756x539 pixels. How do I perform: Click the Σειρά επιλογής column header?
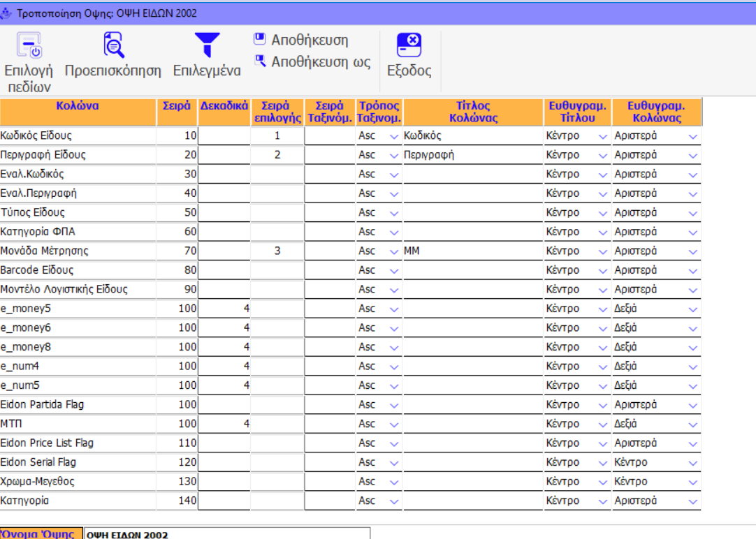pyautogui.click(x=277, y=112)
